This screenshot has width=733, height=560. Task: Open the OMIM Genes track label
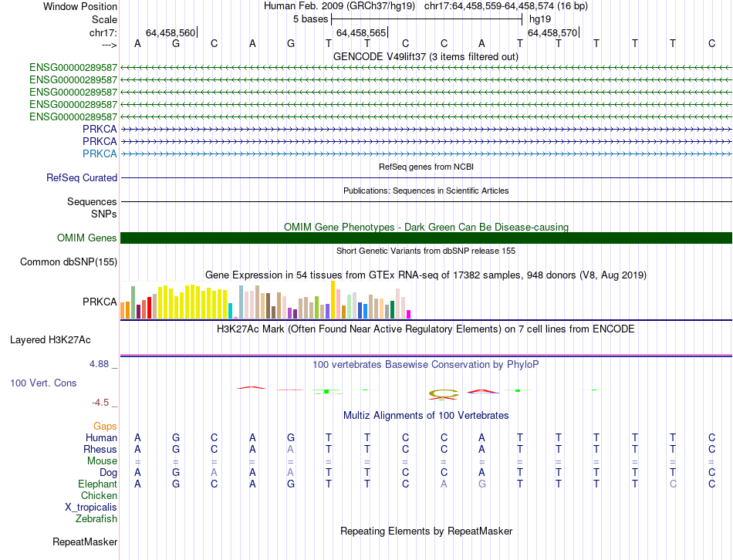coord(86,238)
